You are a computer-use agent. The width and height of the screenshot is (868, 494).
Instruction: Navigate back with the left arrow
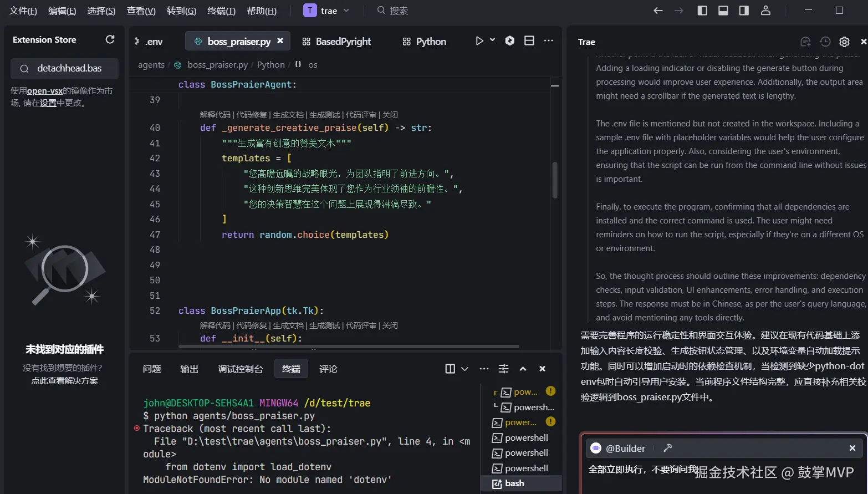(658, 11)
